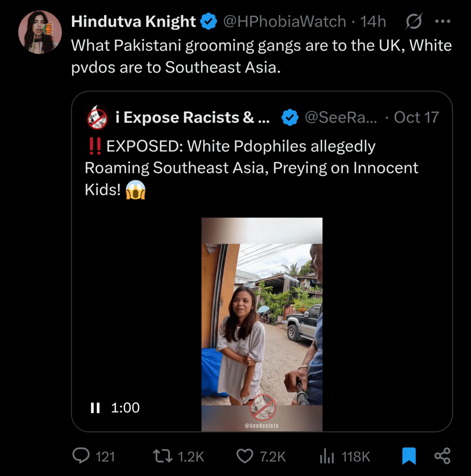Open the quoted post's Oct 17 date
This screenshot has width=471, height=476.
point(416,117)
